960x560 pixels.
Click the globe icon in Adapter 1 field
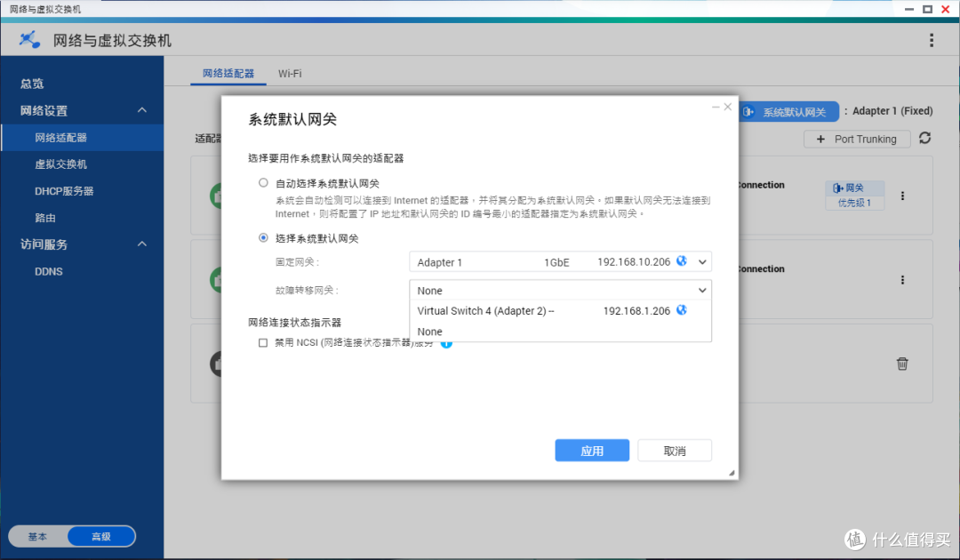[x=682, y=261]
